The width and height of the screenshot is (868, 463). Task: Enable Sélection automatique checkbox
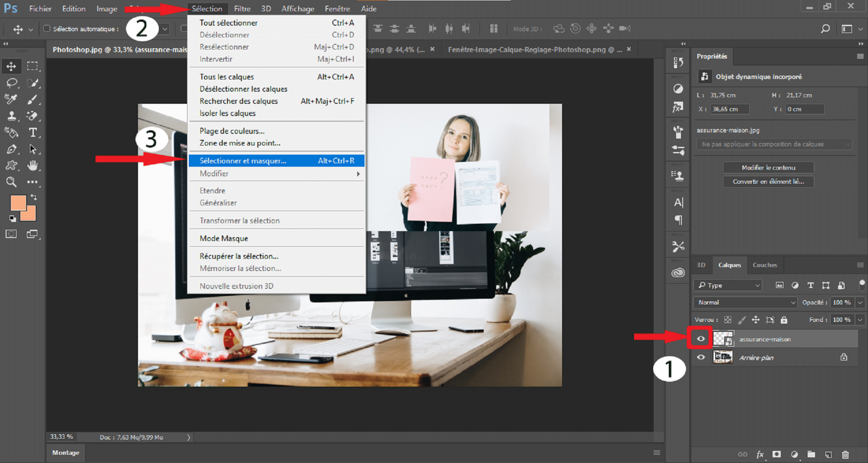click(x=47, y=29)
